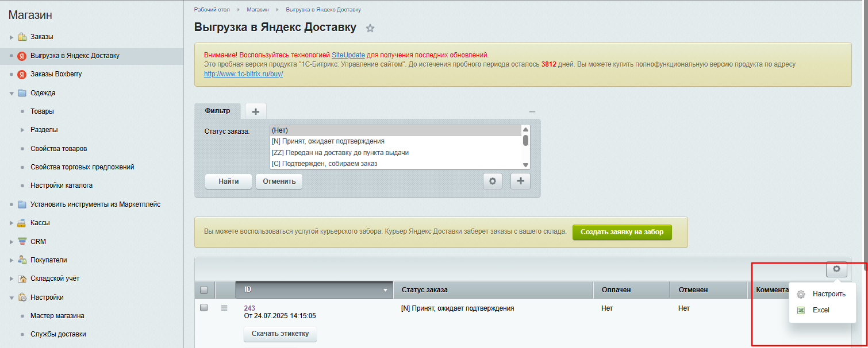Choose Excel export from dropdown menu

click(x=822, y=310)
